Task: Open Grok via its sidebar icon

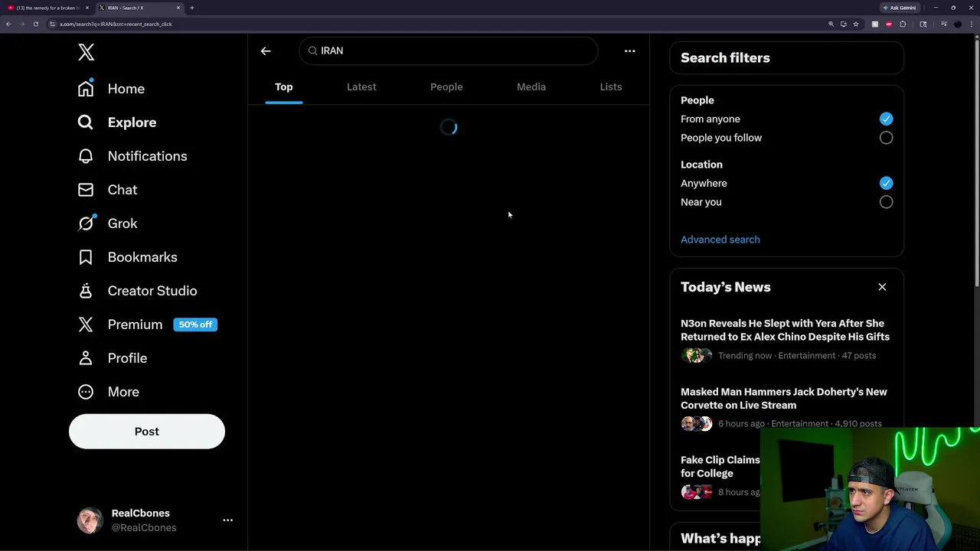Action: pyautogui.click(x=86, y=223)
